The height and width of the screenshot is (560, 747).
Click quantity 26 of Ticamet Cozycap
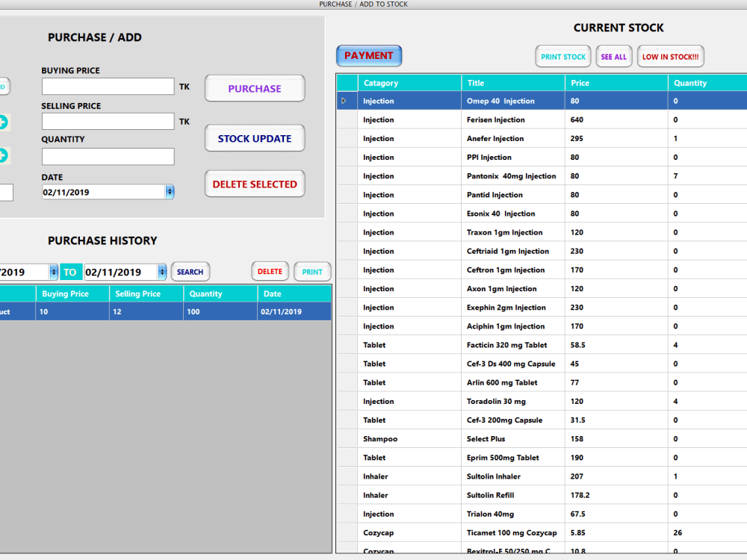coord(678,533)
